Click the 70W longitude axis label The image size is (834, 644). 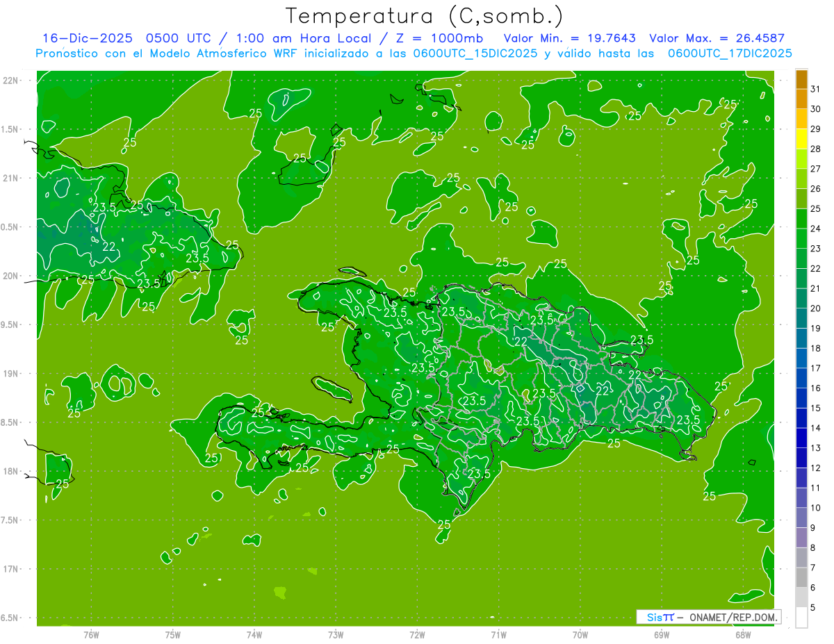point(580,635)
